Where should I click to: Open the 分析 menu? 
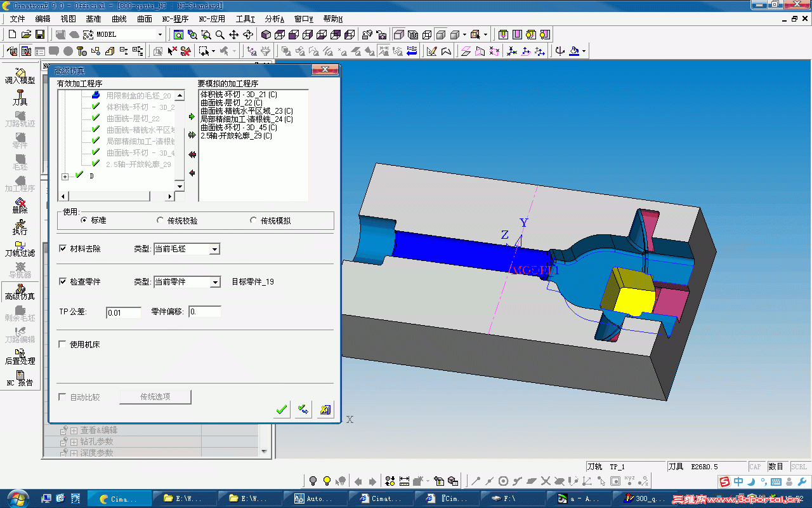pyautogui.click(x=275, y=19)
